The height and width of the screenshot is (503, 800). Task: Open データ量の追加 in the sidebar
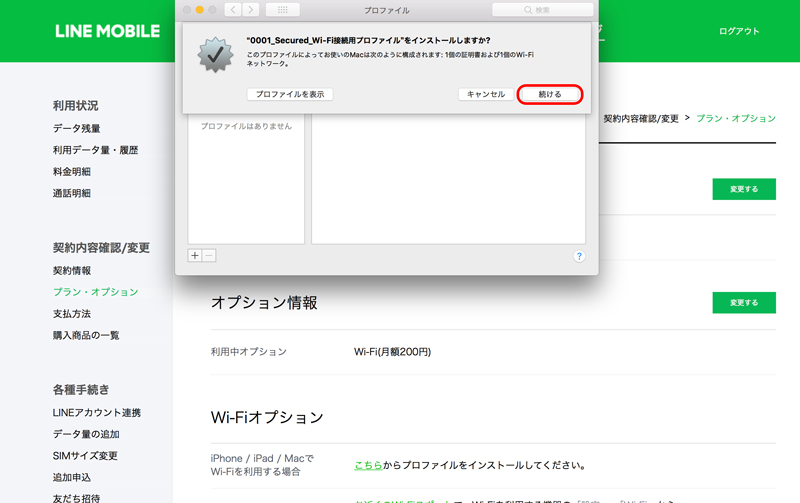(86, 434)
